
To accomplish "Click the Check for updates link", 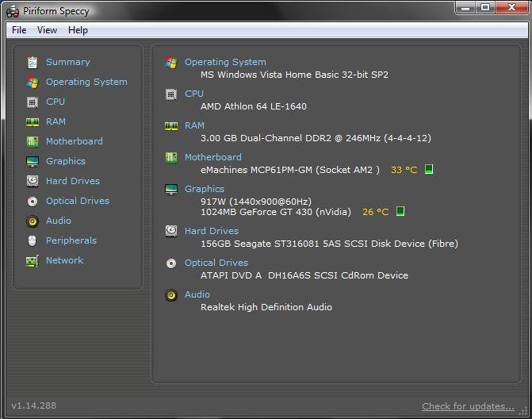I will [469, 406].
